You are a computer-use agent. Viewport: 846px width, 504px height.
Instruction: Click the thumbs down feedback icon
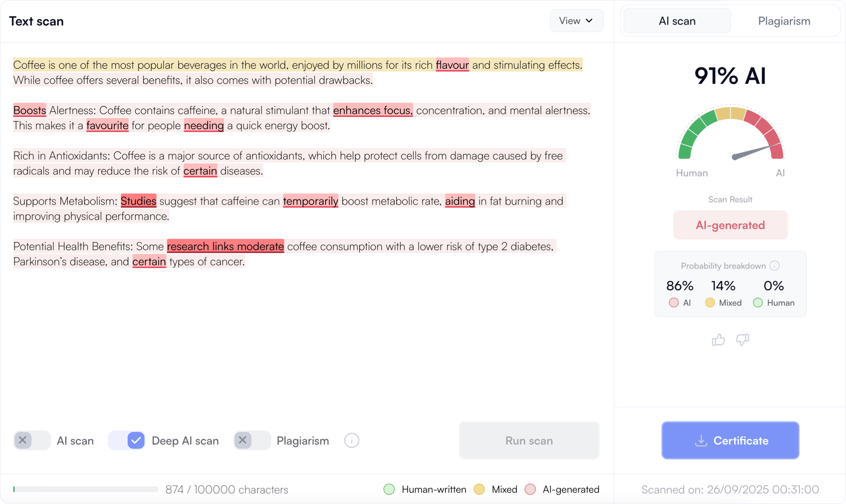coord(742,340)
